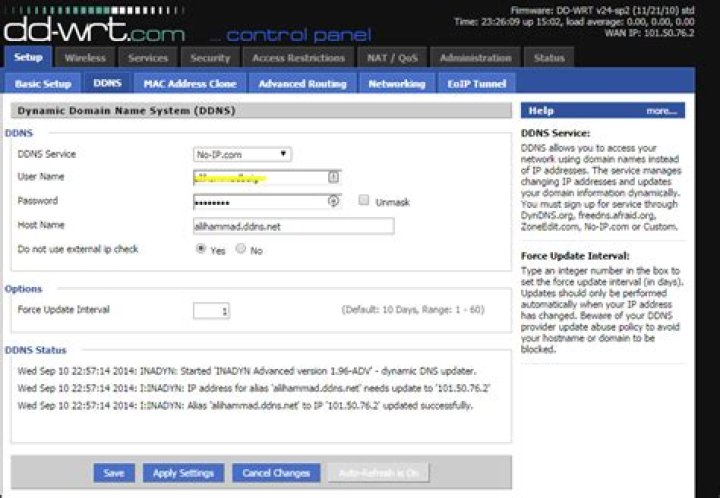Viewport: 720px width, 498px height.
Task: Open the Status tab
Action: [549, 58]
